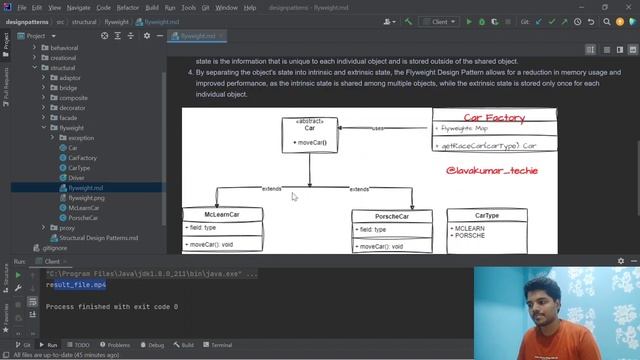The height and width of the screenshot is (360, 640).
Task: Toggle auto-scroll preview icon in editor
Action: tap(591, 50)
